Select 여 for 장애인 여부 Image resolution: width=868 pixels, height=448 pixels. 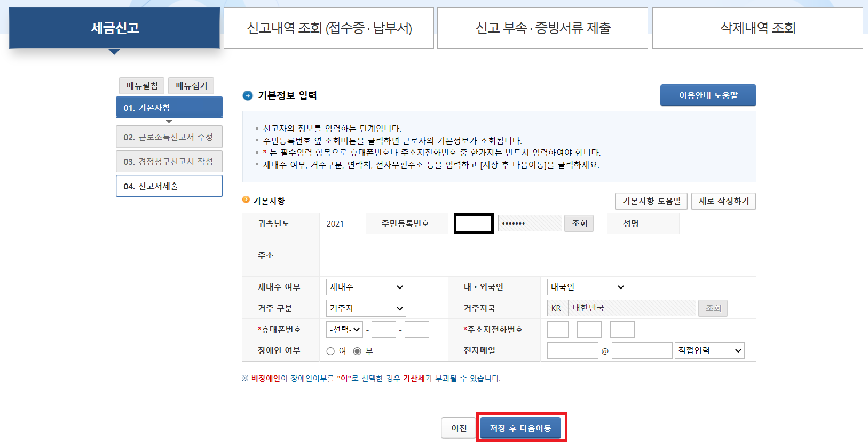(x=330, y=351)
